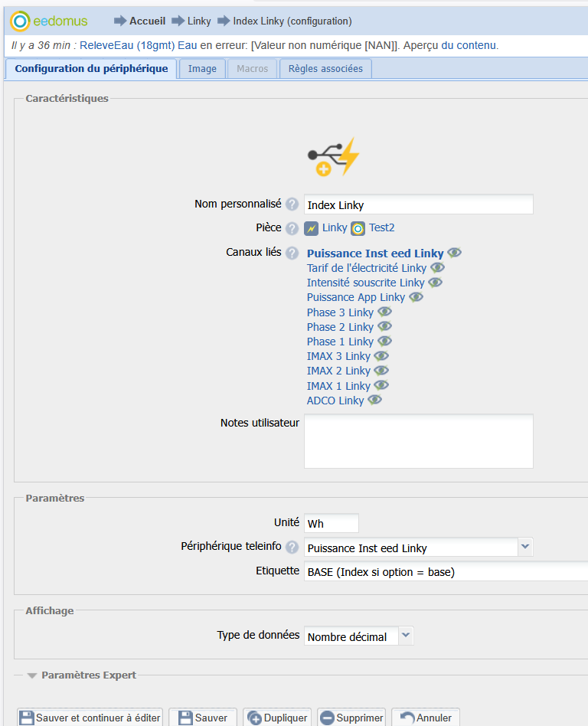Click eye icon beside IMAX 1 Linky
Image resolution: width=588 pixels, height=726 pixels.
tap(381, 385)
